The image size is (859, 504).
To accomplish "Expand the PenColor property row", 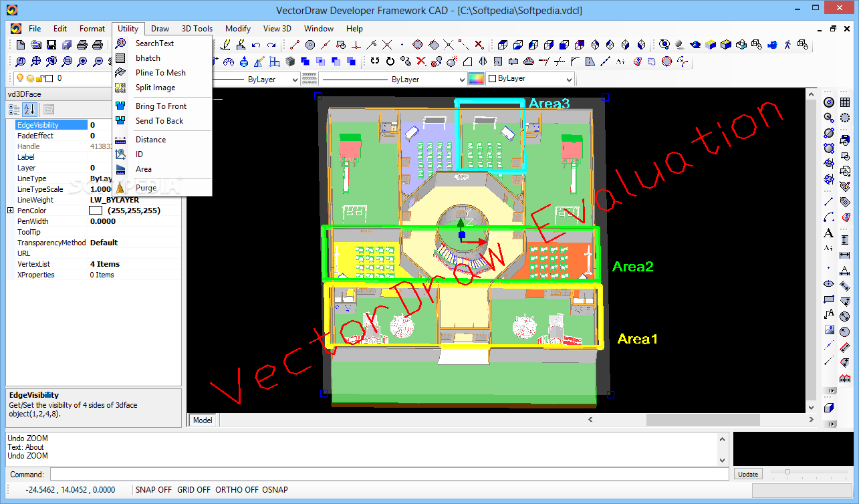I will pyautogui.click(x=10, y=211).
